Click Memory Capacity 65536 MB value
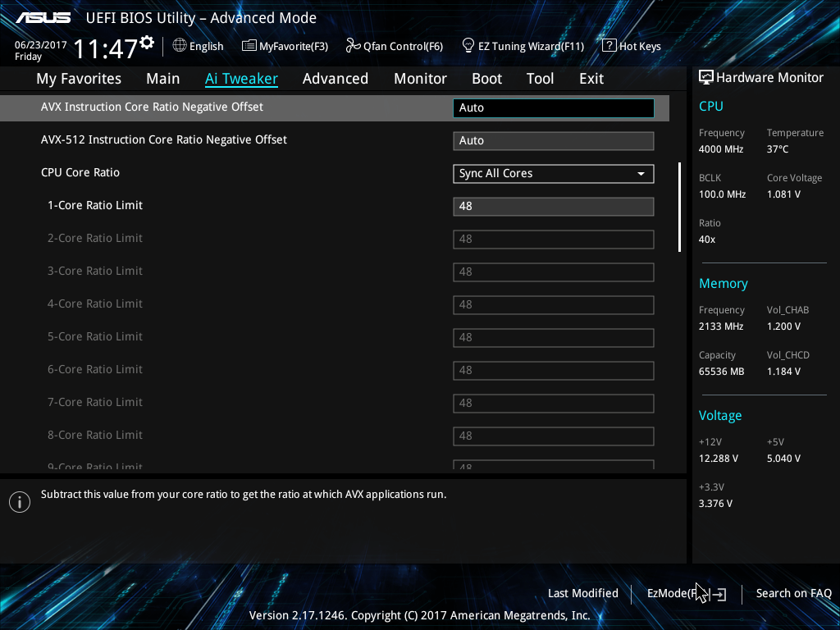Viewport: 840px width, 630px height. [x=722, y=372]
